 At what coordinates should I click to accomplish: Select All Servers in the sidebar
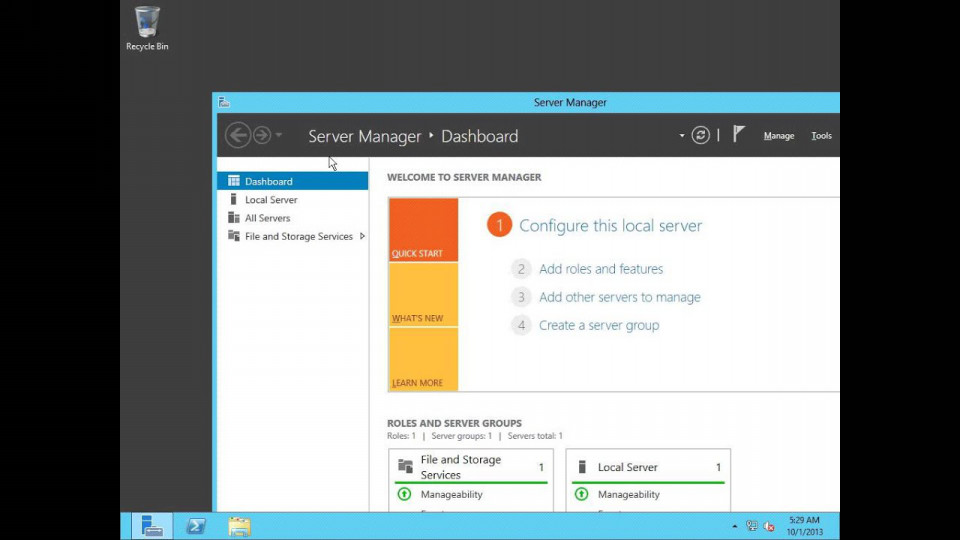point(293,218)
